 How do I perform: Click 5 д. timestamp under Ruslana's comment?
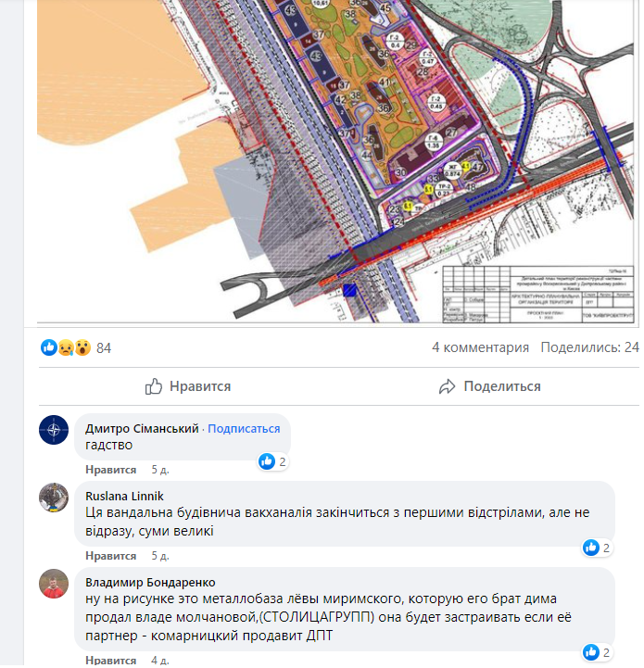160,557
